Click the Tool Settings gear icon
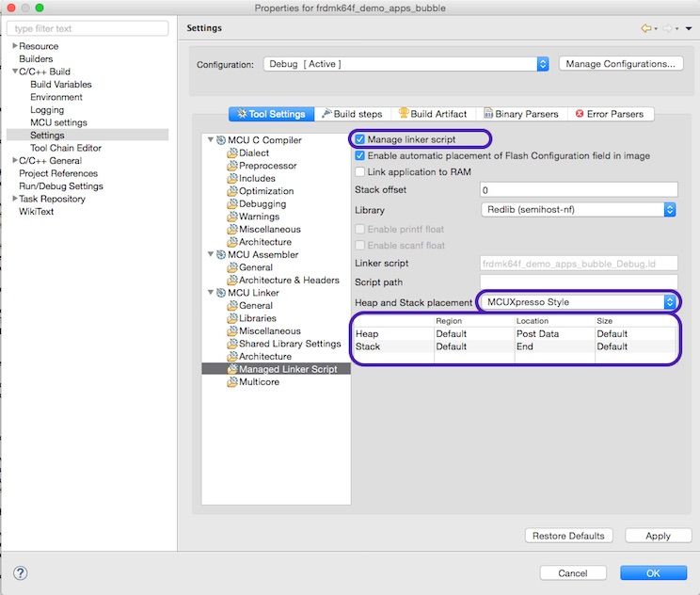This screenshot has height=595, width=700. [x=242, y=114]
